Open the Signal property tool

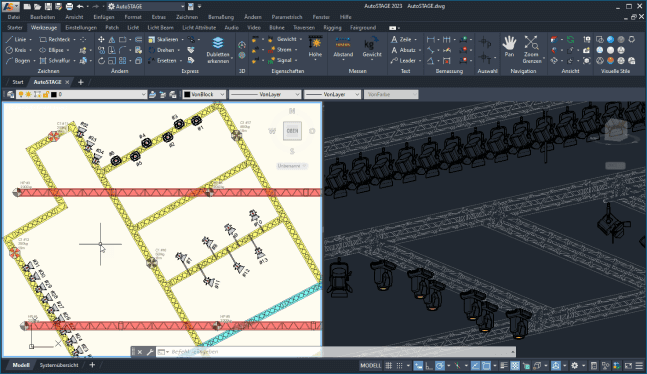coord(280,60)
